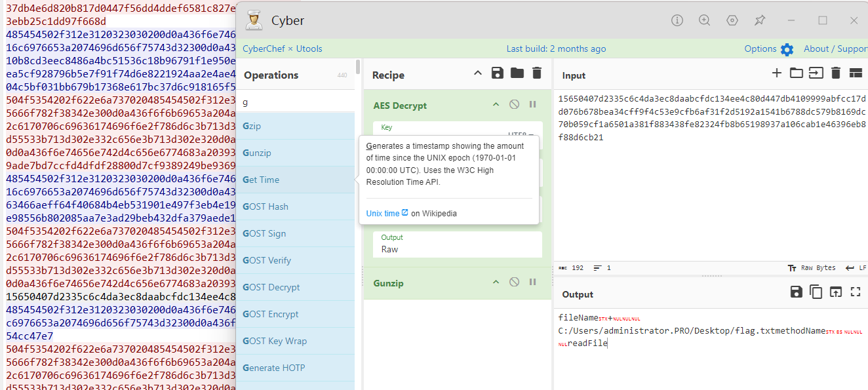868x390 pixels.
Task: Click the input/output pane splitter handle
Action: click(711, 276)
